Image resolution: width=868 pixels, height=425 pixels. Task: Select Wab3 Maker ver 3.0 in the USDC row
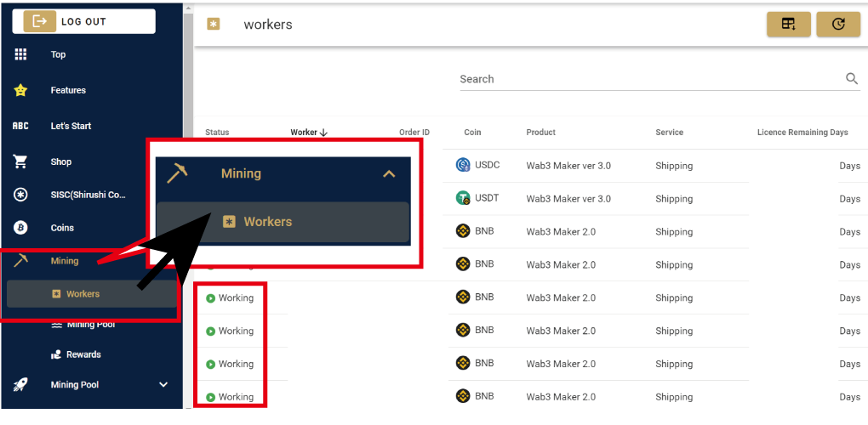568,166
